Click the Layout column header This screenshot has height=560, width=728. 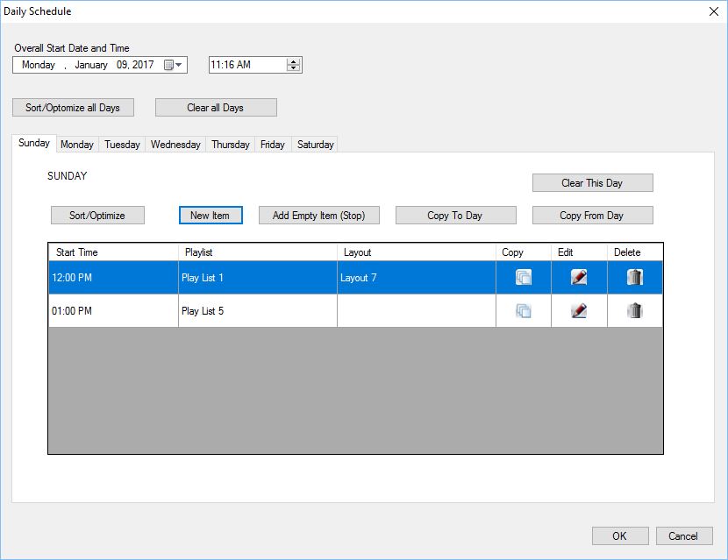(x=417, y=252)
